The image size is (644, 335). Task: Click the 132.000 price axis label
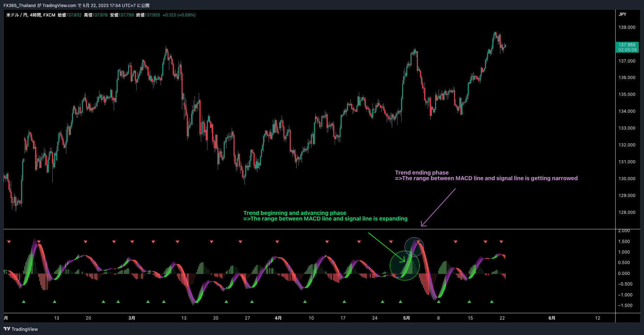627,145
